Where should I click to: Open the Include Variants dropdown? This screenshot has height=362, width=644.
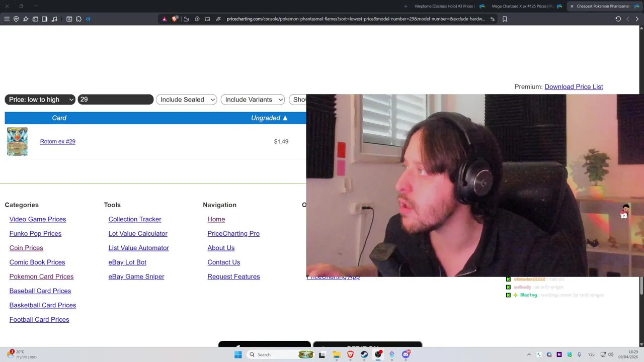click(253, 100)
